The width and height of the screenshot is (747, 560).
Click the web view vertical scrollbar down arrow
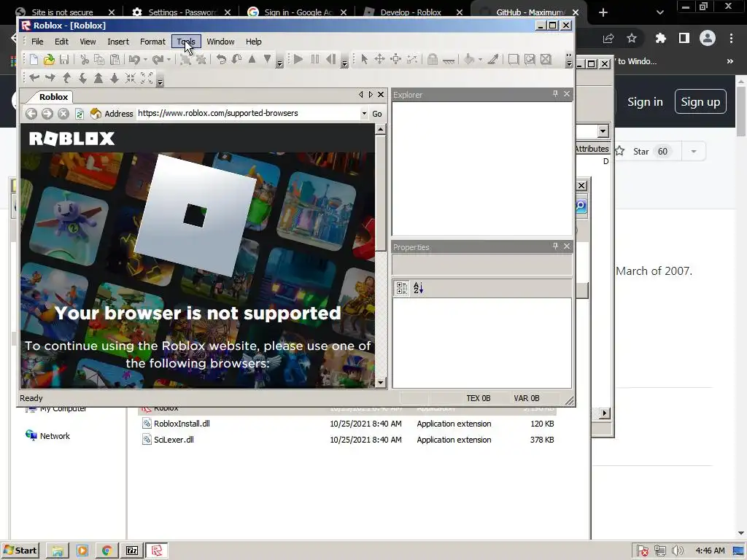click(x=380, y=382)
